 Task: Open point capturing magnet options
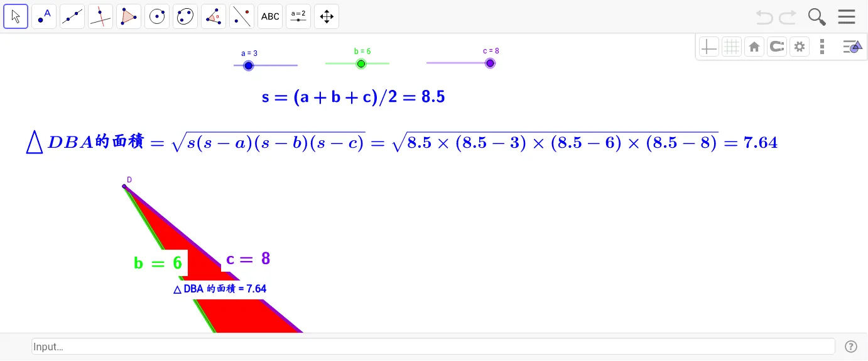[777, 47]
